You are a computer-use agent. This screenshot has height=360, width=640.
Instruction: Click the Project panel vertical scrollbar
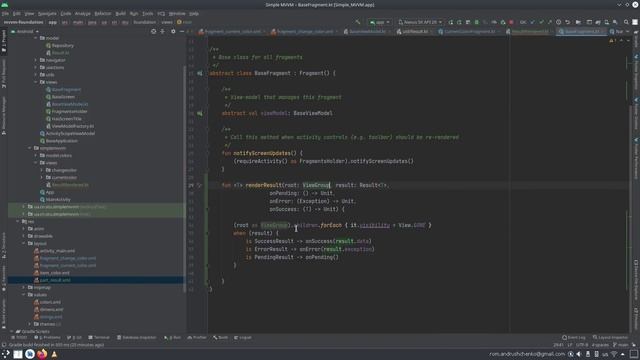pos(184,180)
